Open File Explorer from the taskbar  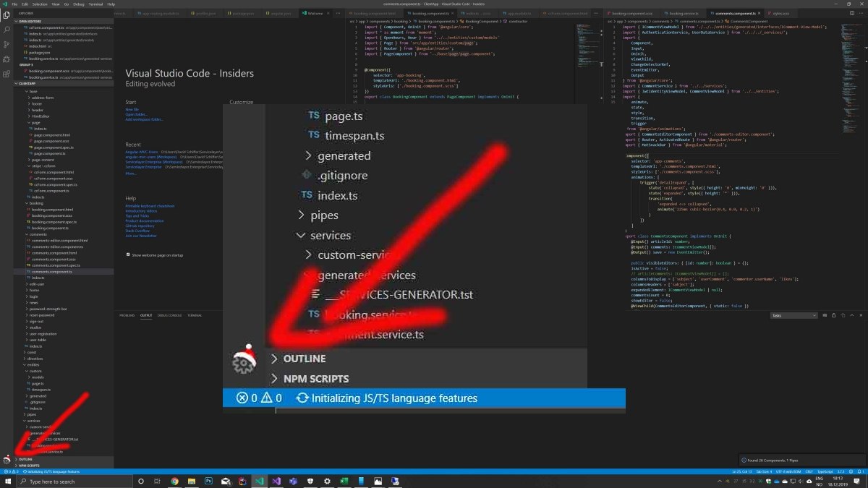point(192,481)
